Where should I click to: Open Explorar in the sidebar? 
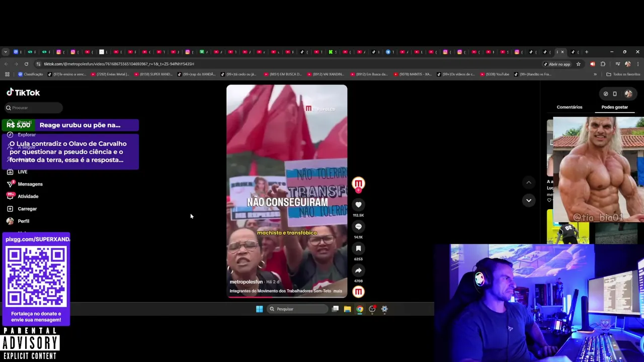coord(21,135)
